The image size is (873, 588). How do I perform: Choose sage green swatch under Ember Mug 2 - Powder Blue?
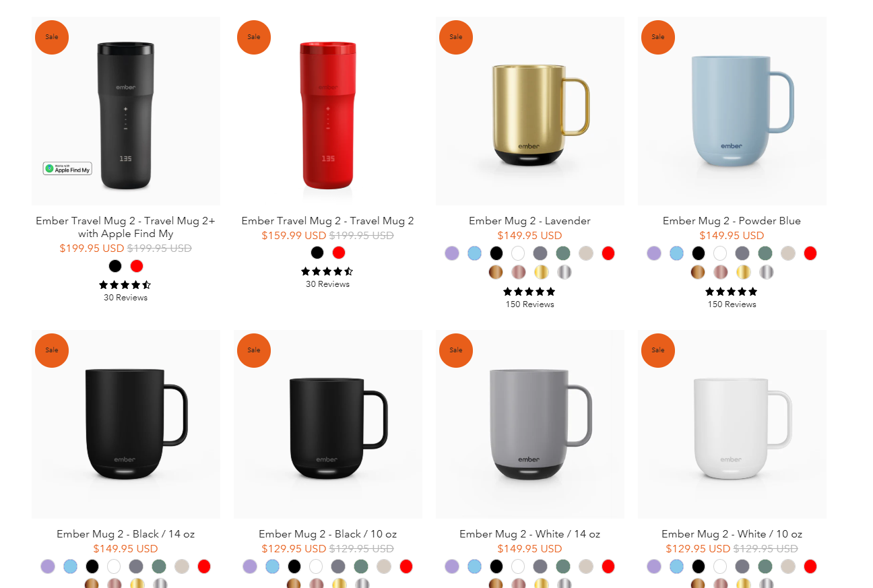(x=765, y=253)
